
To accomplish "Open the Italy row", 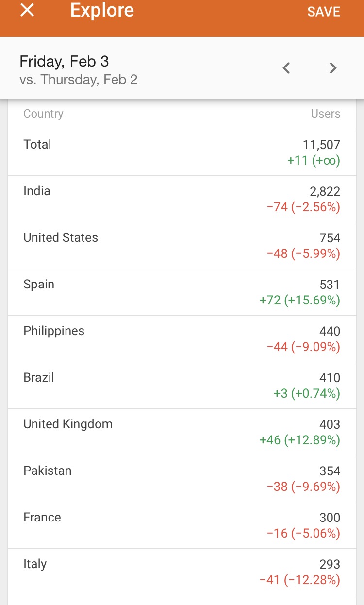I will pos(182,572).
